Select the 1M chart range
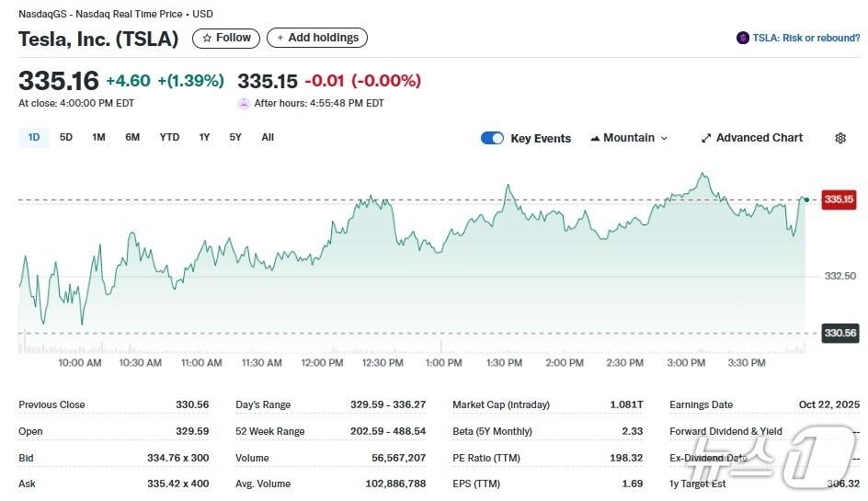868x501 pixels. coord(98,137)
